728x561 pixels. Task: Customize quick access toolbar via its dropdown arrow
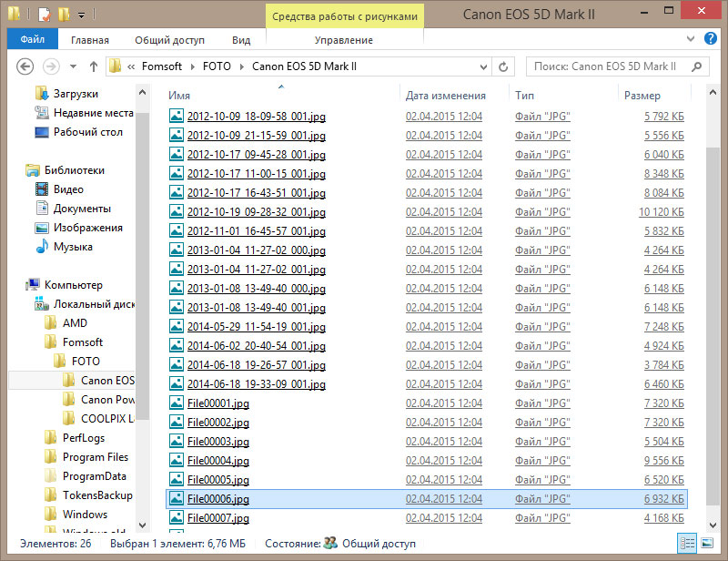coord(81,15)
